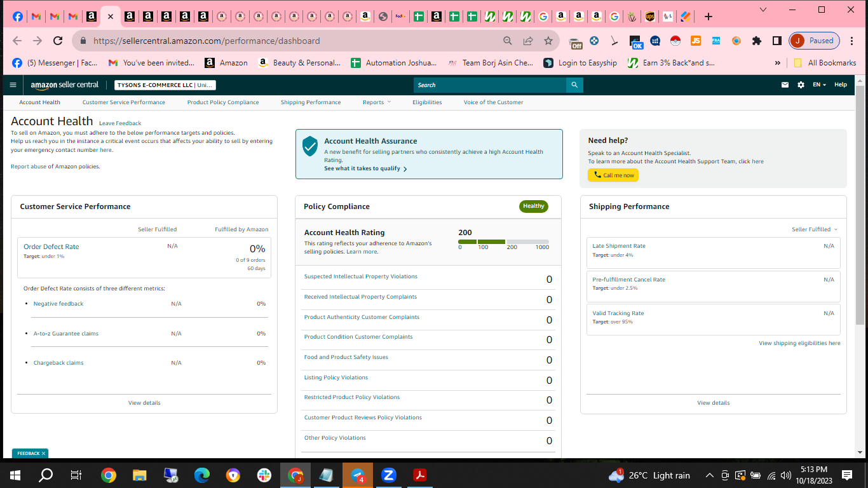Show more bookmarks with the double chevron
Screen dimensions: 868x488
(x=777, y=63)
